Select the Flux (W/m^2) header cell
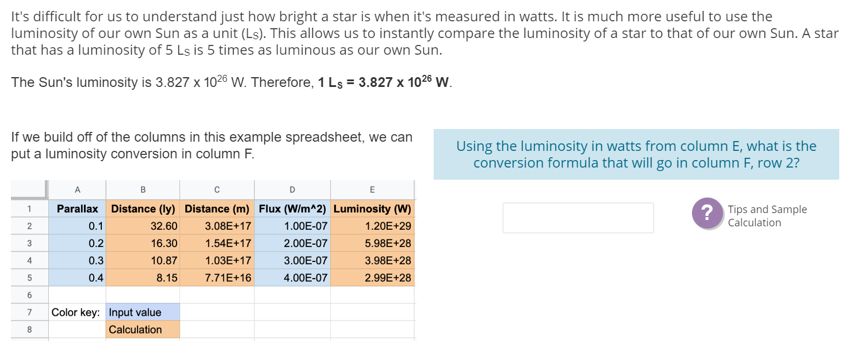The width and height of the screenshot is (868, 353). point(292,208)
